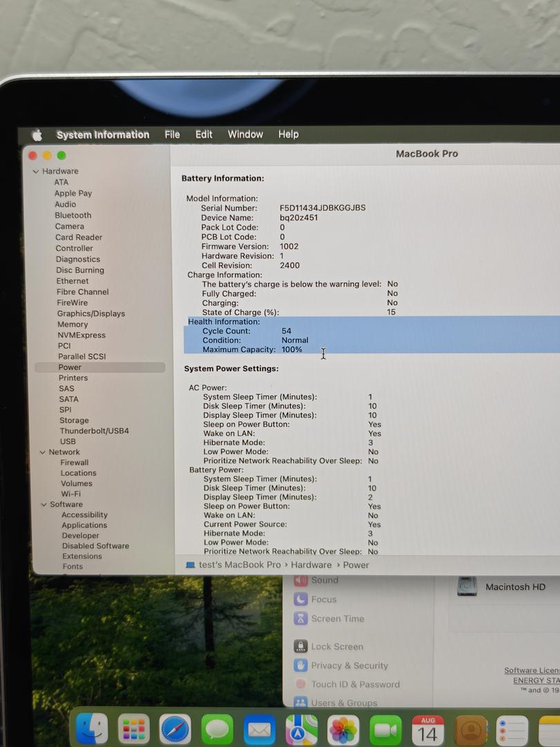This screenshot has width=560, height=747.
Task: Open Contacts from the Dock
Action: pos(471,730)
